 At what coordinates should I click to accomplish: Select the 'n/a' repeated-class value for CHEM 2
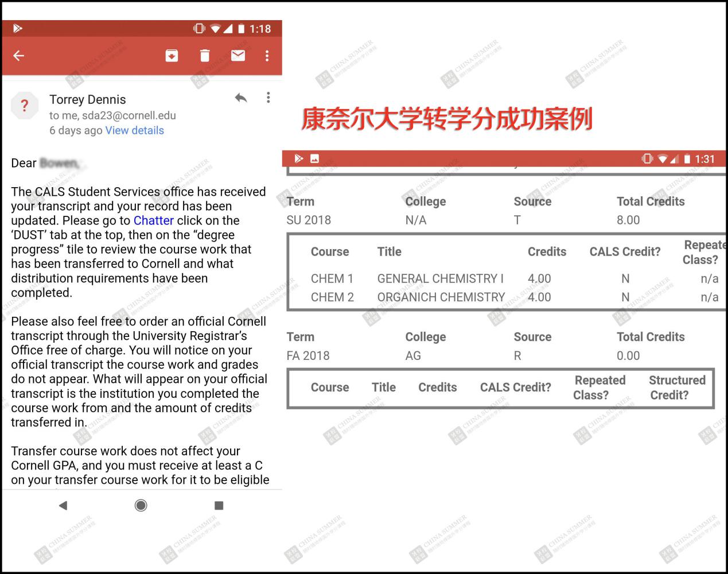(x=710, y=297)
